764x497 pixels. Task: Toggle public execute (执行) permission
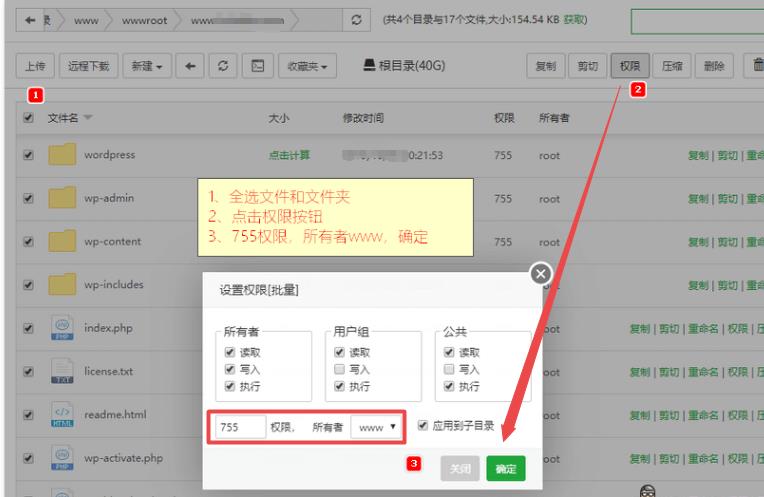[449, 386]
